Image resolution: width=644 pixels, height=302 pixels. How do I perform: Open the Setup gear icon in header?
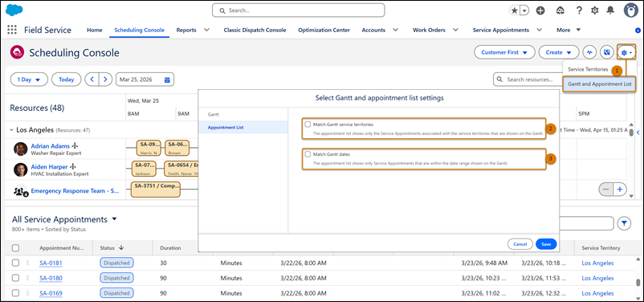[595, 10]
